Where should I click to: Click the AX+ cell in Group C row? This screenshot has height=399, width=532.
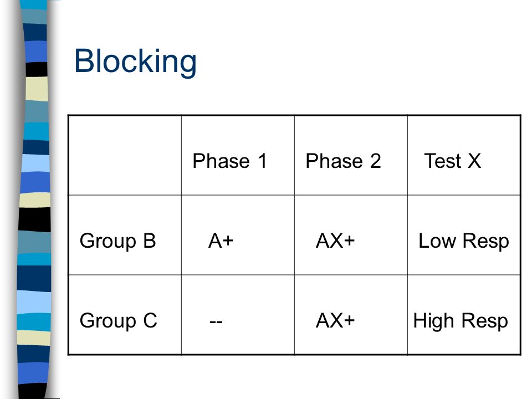point(351,315)
